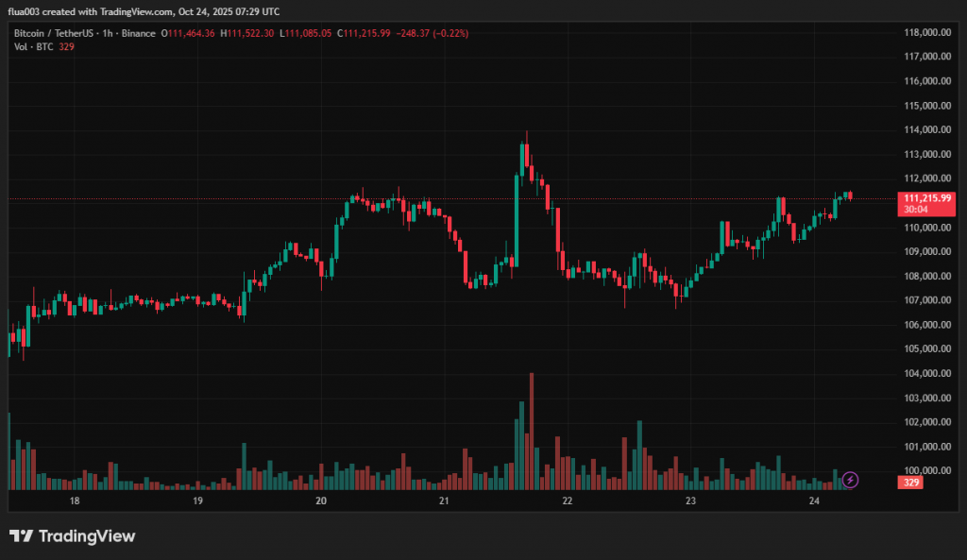This screenshot has height=560, width=967.
Task: Click the 118,000.00 price axis label
Action: (925, 32)
